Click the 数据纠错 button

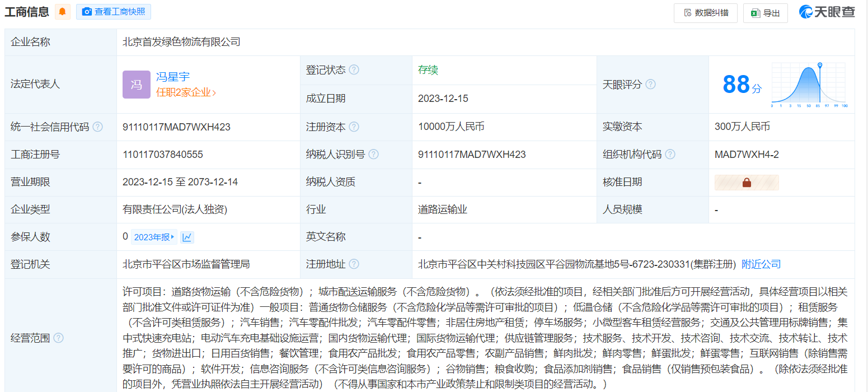tap(706, 13)
